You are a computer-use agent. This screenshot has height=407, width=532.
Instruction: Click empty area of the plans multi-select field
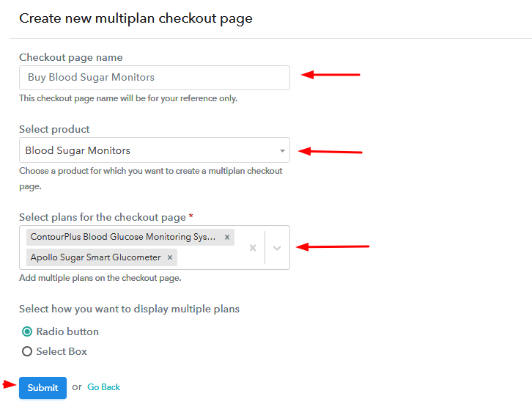(213, 257)
